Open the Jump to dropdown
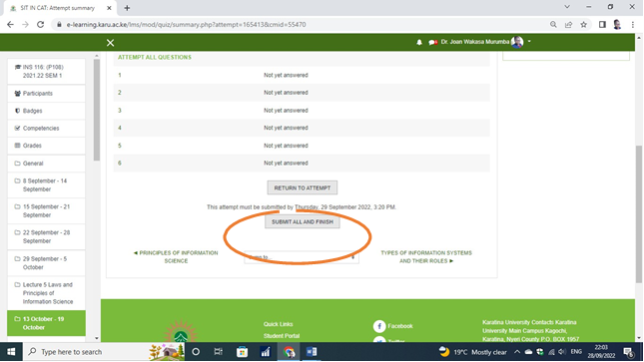Viewport: 644px width, 362px height. click(302, 257)
